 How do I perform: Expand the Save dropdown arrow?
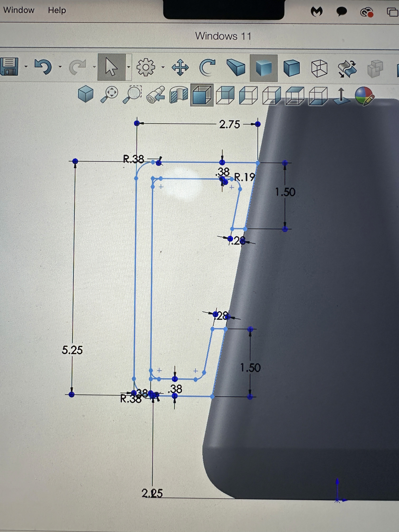point(26,67)
